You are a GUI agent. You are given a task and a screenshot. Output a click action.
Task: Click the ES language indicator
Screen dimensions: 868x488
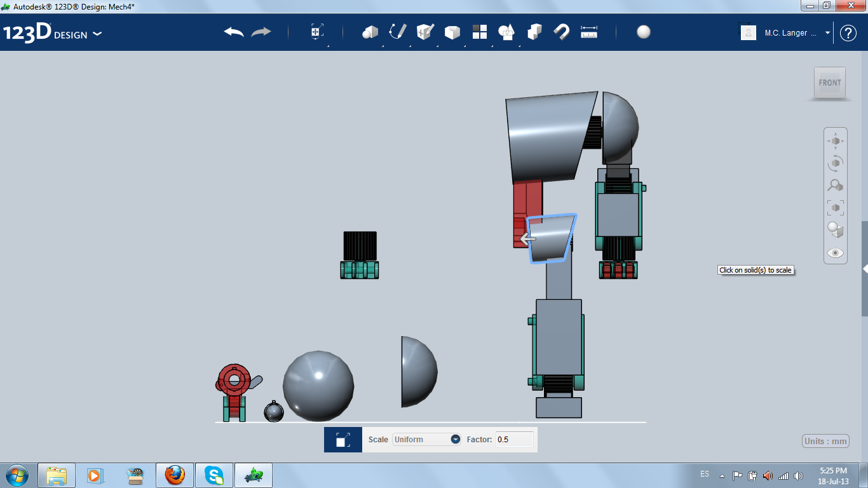(705, 474)
